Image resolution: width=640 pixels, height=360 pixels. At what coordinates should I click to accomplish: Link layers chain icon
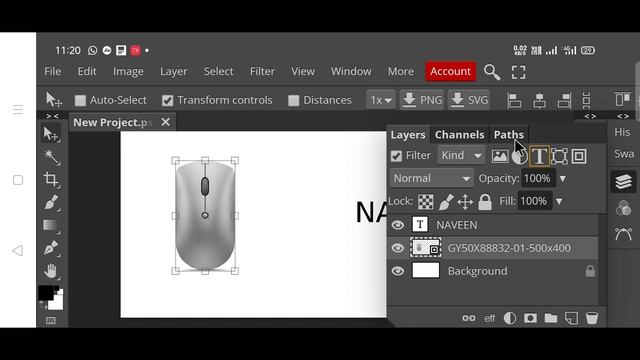(x=469, y=318)
